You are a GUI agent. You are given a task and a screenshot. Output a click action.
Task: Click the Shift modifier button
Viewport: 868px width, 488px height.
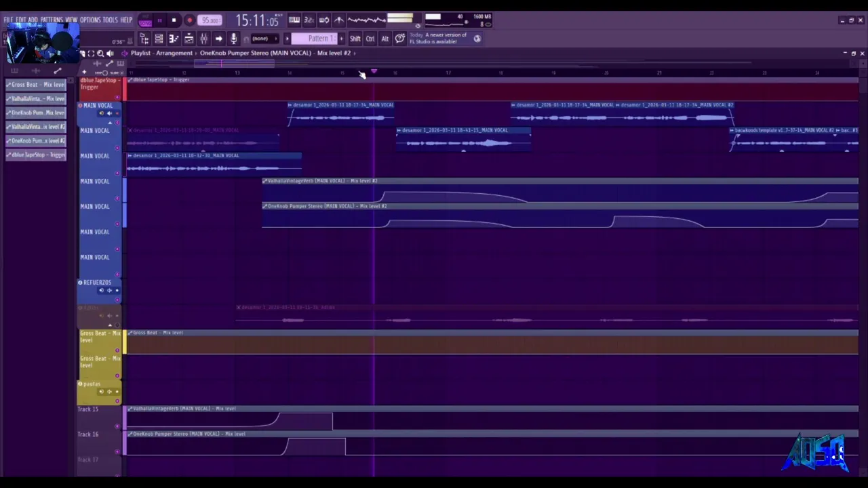coord(355,39)
